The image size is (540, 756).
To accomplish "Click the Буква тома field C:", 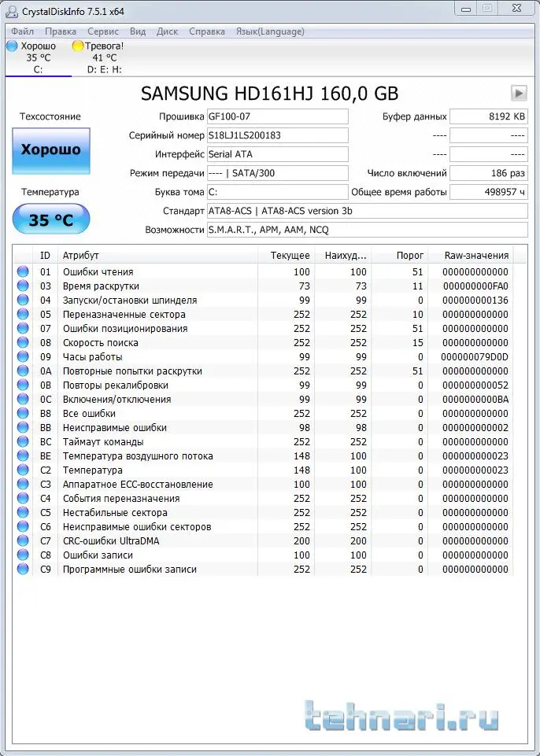I will [x=278, y=192].
